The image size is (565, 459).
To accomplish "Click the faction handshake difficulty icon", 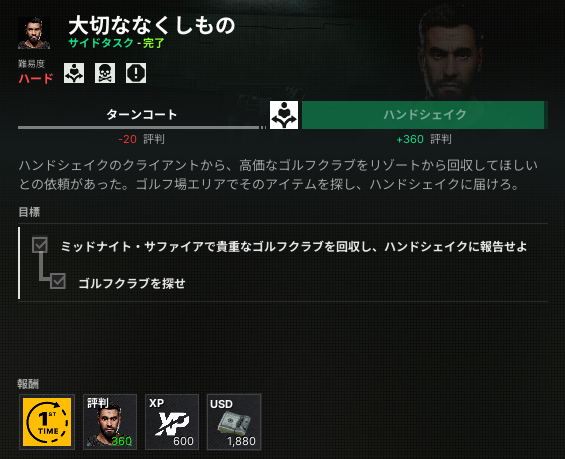I will tap(74, 73).
